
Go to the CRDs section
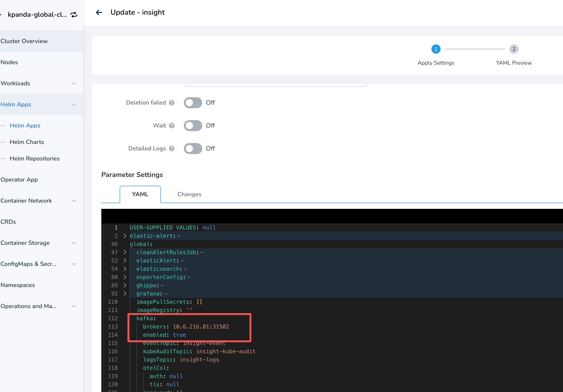[8, 222]
